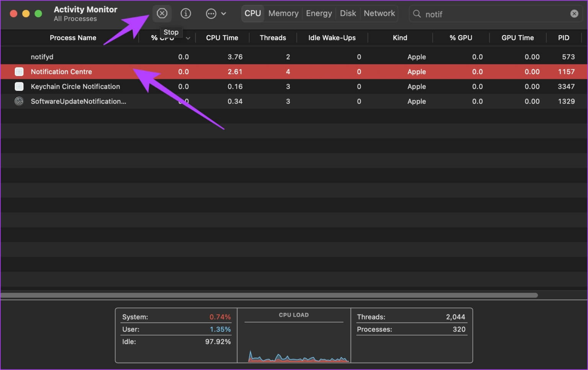Open the more actions ellipsis menu
The image size is (588, 370).
coord(216,14)
